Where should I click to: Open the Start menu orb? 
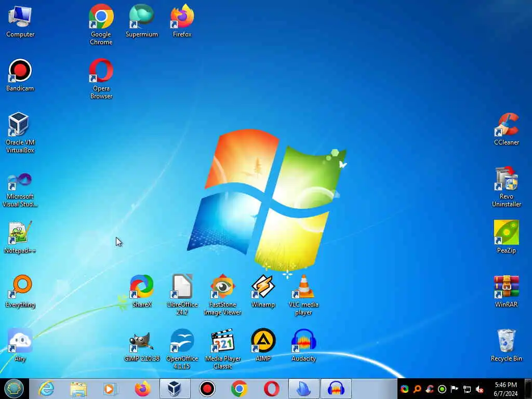pos(14,389)
